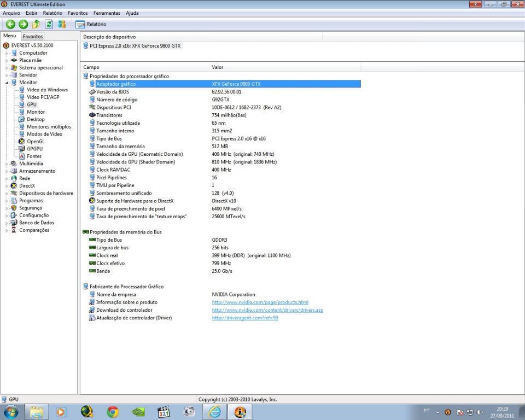Image resolution: width=525 pixels, height=420 pixels.
Task: Open the Fontes tree item
Action: (x=34, y=156)
